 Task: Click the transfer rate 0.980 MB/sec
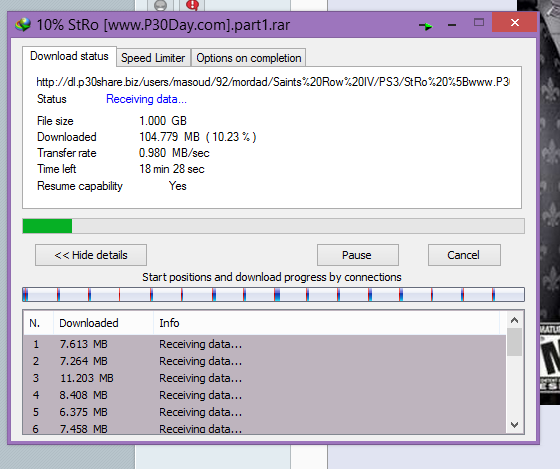click(x=174, y=153)
